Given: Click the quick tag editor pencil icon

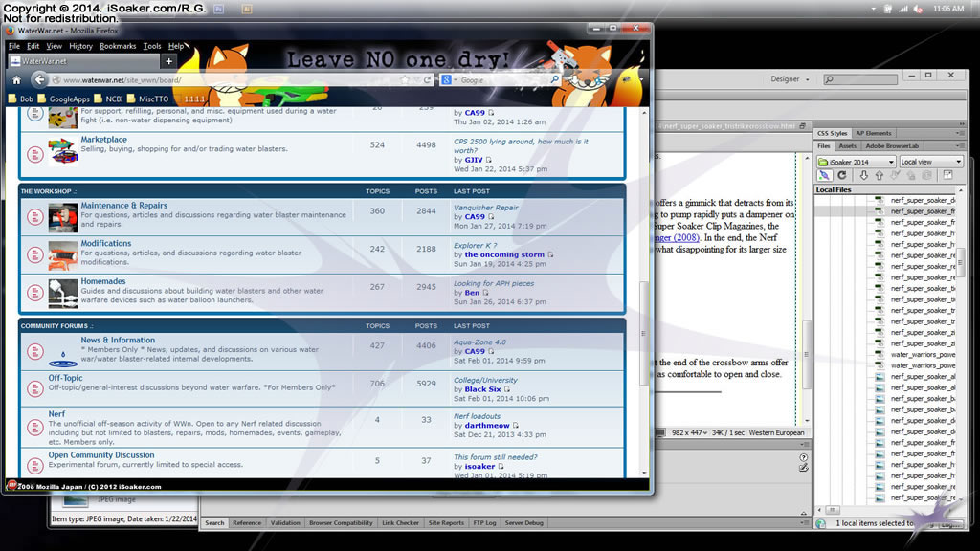Looking at the screenshot, I should (804, 467).
